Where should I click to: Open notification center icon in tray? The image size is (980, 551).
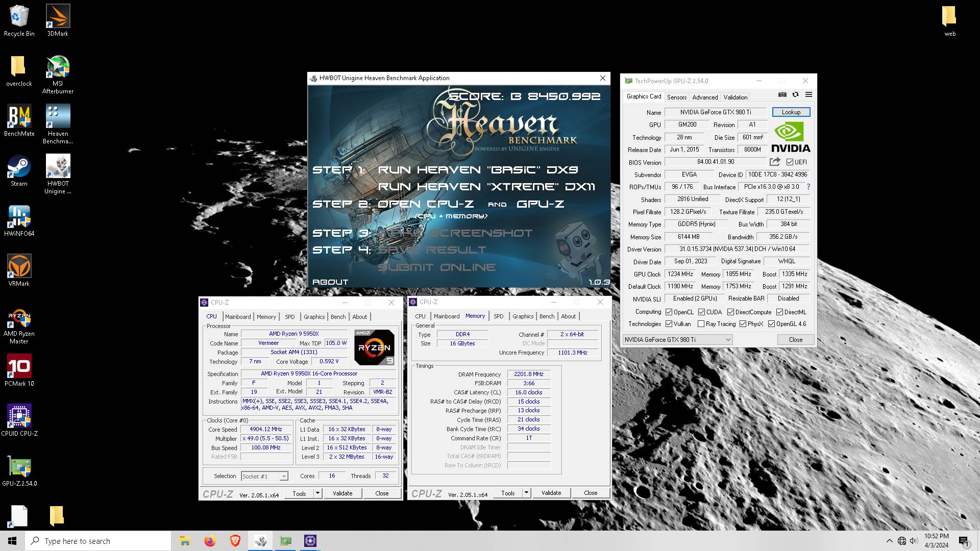click(964, 541)
